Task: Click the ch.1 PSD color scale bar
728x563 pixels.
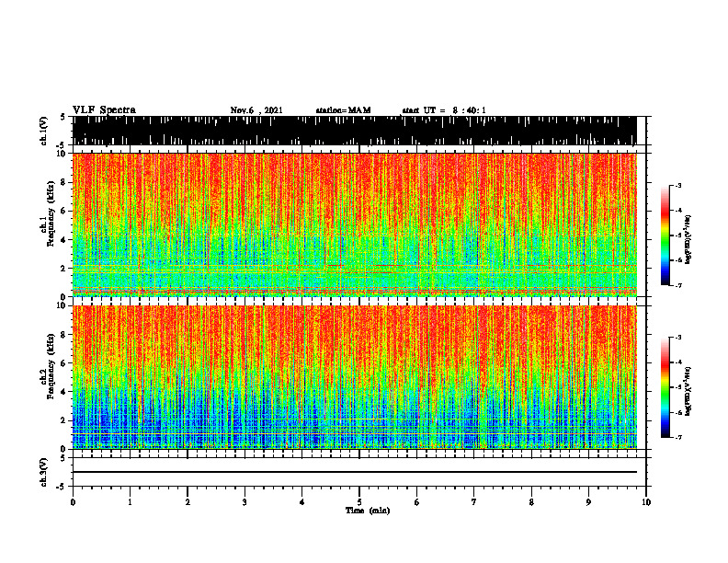Action: pos(665,236)
